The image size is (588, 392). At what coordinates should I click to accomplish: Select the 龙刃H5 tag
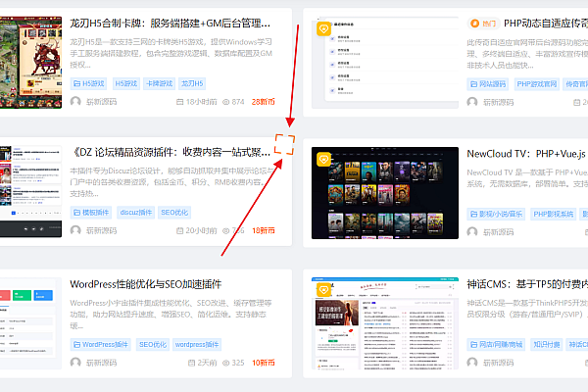[192, 83]
